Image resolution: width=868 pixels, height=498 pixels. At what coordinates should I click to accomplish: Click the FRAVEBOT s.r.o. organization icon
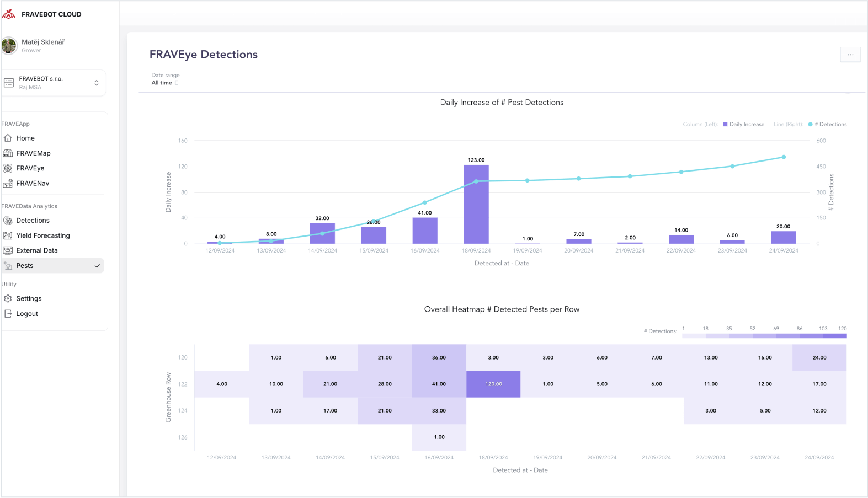click(9, 83)
